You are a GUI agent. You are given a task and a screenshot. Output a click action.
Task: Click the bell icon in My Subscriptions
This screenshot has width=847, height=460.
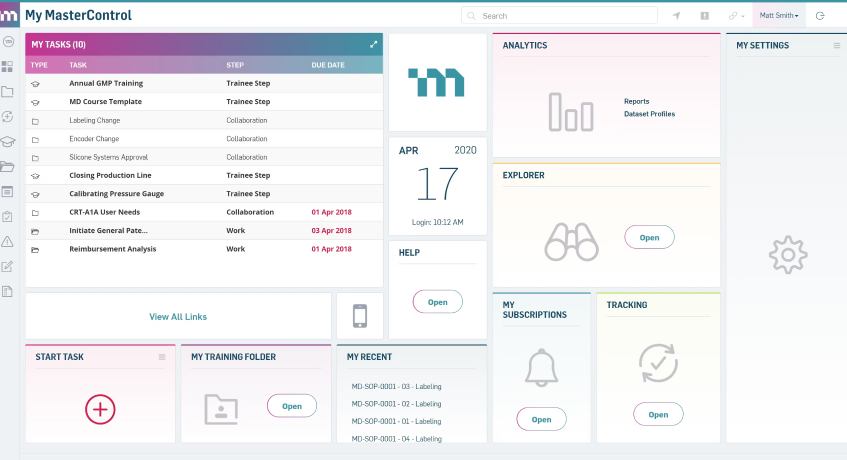(x=540, y=367)
